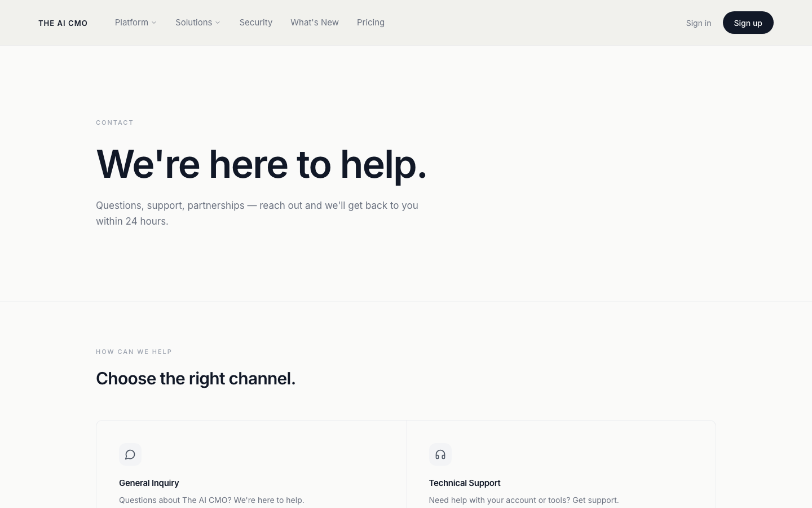This screenshot has height=508, width=812.
Task: Open the Security page
Action: tap(255, 23)
